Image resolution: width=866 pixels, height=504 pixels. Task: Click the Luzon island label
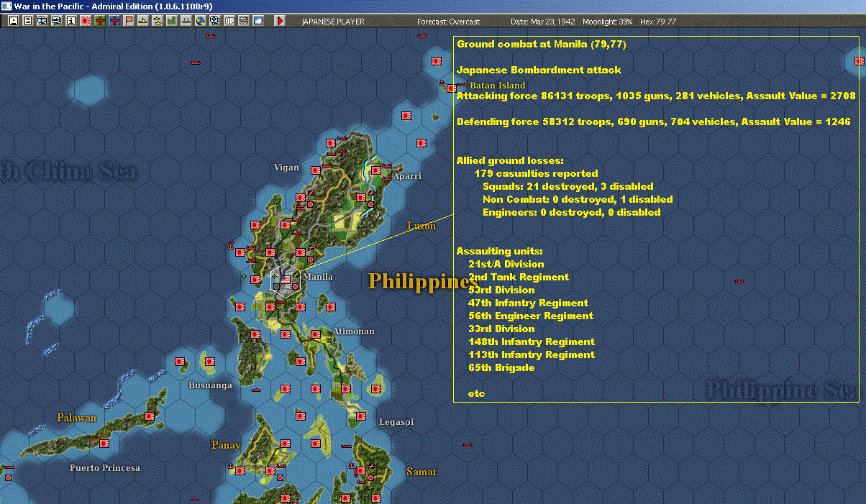[421, 226]
